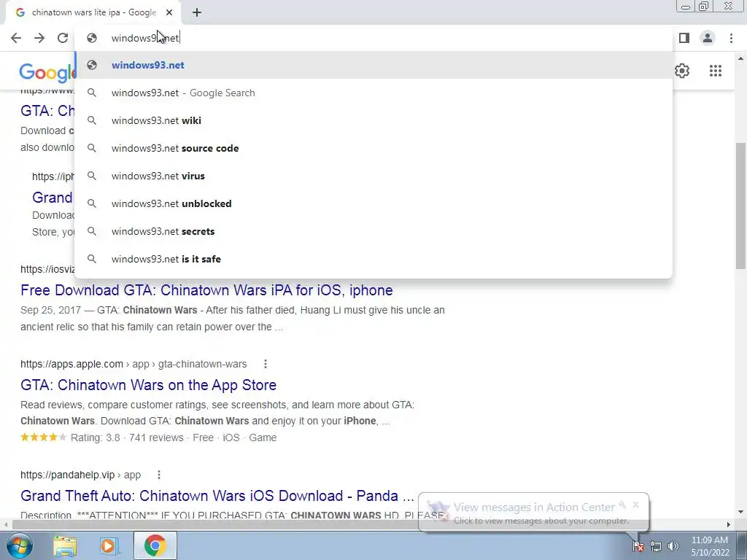Open a new tab with plus button
This screenshot has height=560, width=747.
coord(197,12)
